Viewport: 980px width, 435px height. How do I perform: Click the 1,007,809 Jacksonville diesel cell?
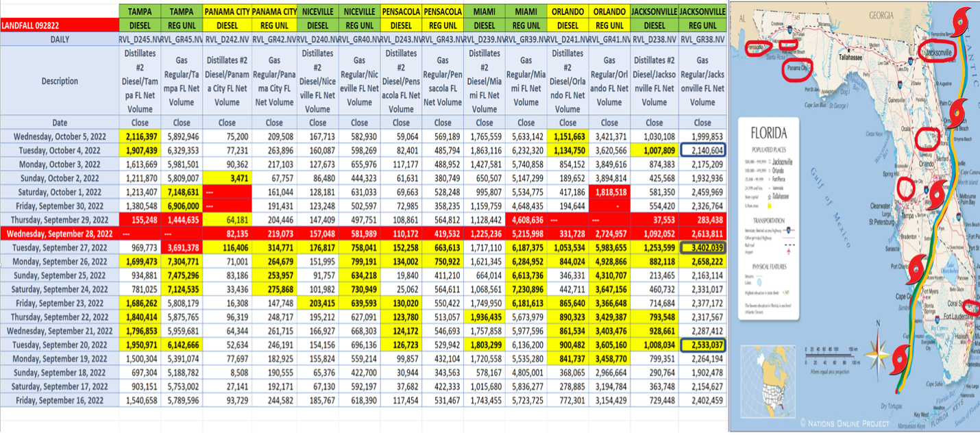[654, 150]
